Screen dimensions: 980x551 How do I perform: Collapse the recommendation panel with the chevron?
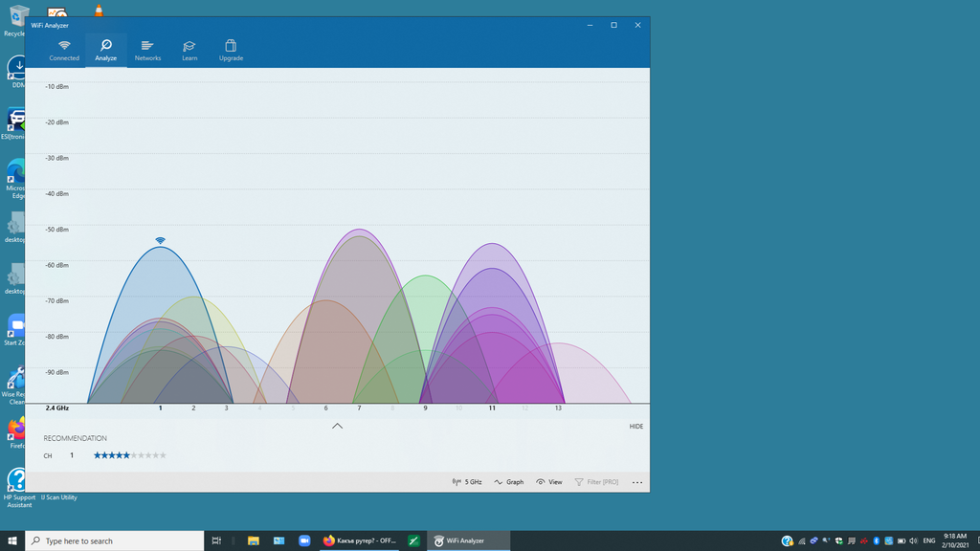pyautogui.click(x=337, y=426)
